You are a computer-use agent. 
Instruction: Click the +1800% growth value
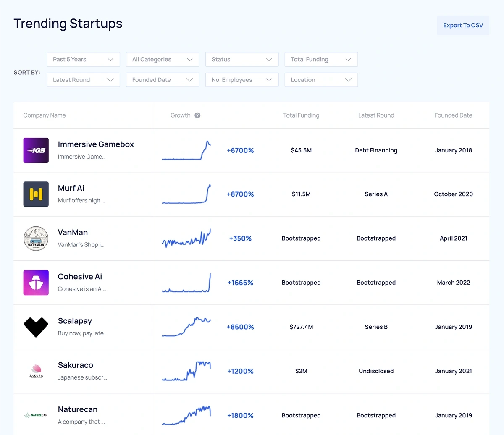pos(240,416)
